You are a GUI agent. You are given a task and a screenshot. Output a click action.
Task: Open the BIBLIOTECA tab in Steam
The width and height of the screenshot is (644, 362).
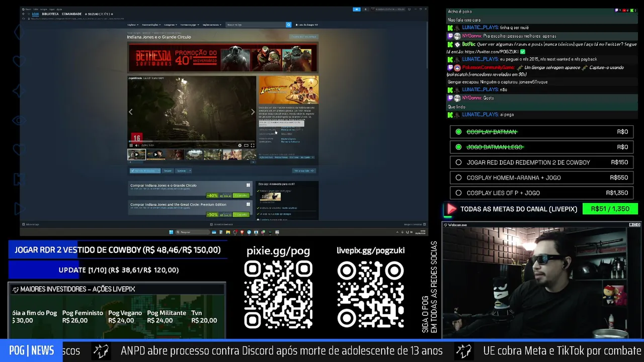click(50, 14)
